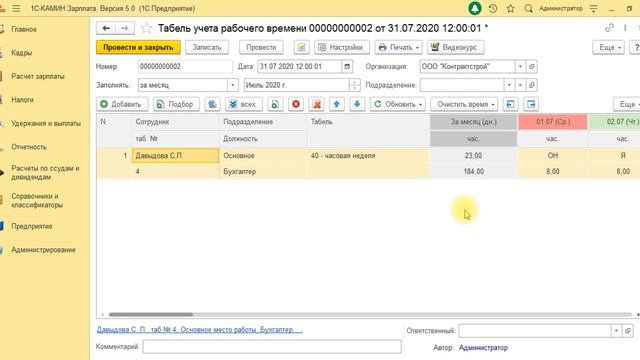640x360 pixels.
Task: Delete row with red circle icon
Action: (296, 104)
